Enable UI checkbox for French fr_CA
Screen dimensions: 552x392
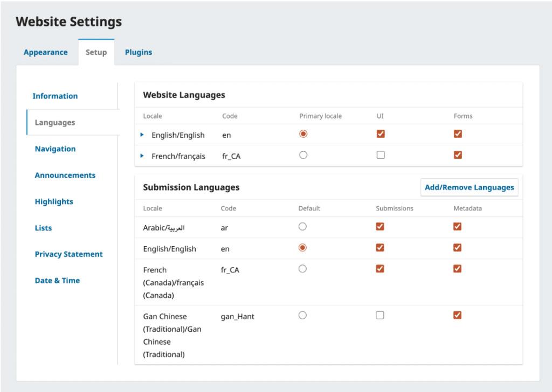tap(381, 155)
